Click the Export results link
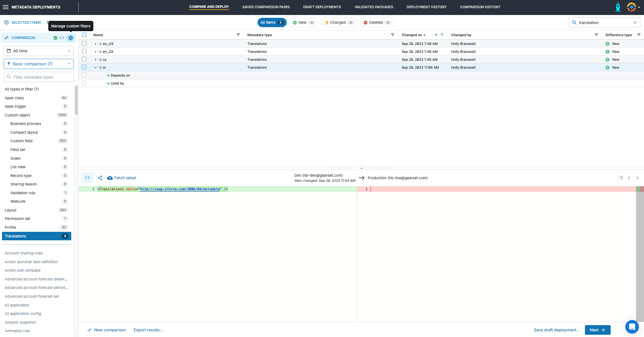This screenshot has width=644, height=337. (x=148, y=330)
